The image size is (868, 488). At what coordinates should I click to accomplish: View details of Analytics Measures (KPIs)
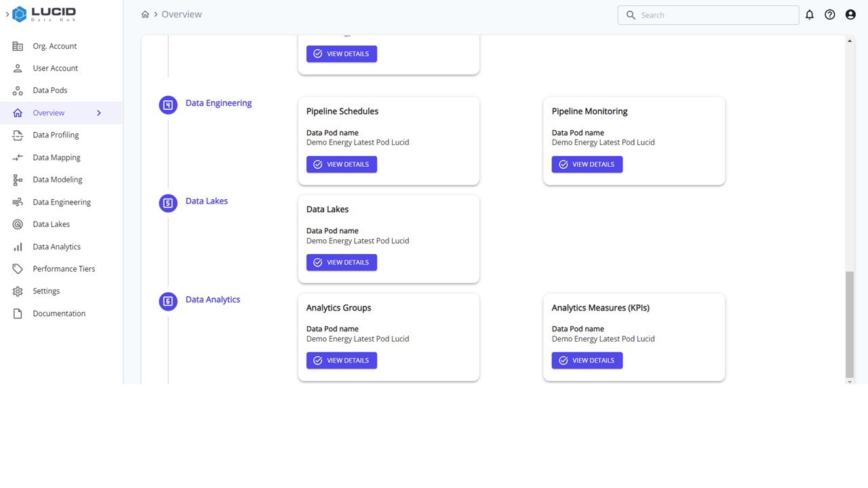coord(587,361)
